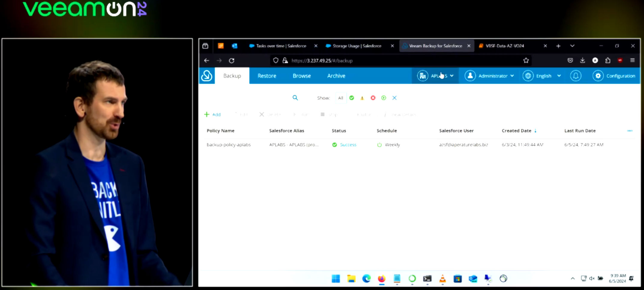The height and width of the screenshot is (290, 644).
Task: Click the Delete policy button
Action: pyautogui.click(x=270, y=114)
